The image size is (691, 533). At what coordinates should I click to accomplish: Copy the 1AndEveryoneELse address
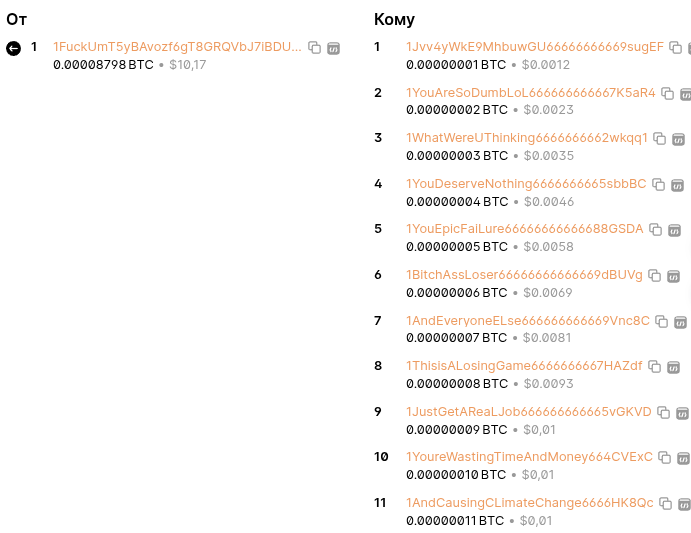pyautogui.click(x=661, y=322)
